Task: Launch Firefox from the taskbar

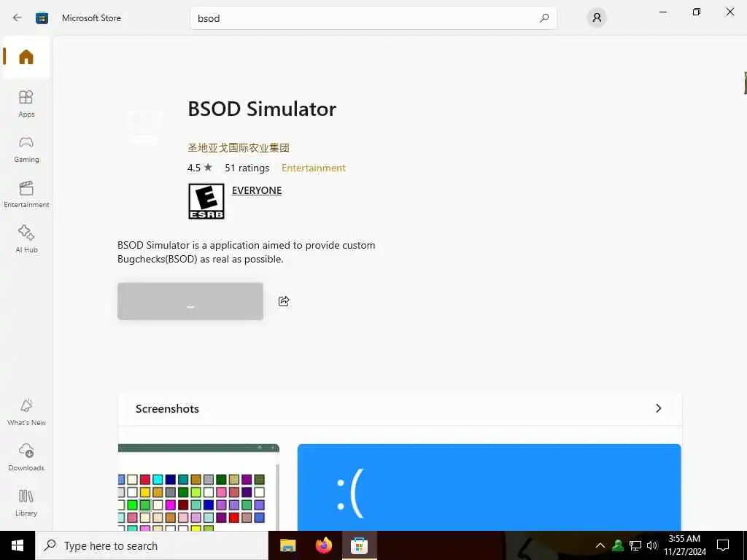Action: (x=323, y=545)
